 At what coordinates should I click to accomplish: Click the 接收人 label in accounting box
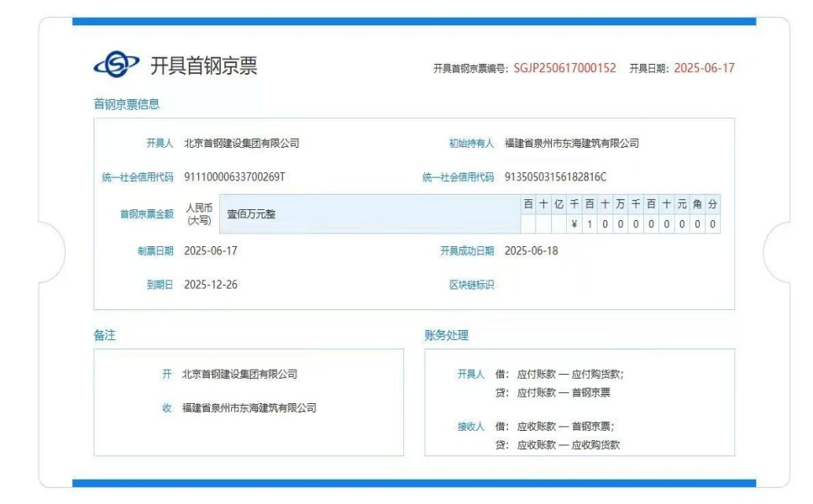pos(471,426)
